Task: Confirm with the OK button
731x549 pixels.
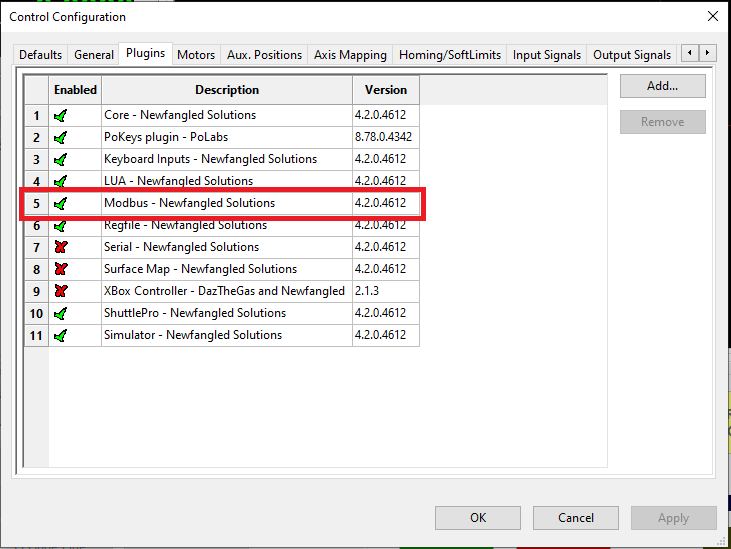Action: [478, 518]
